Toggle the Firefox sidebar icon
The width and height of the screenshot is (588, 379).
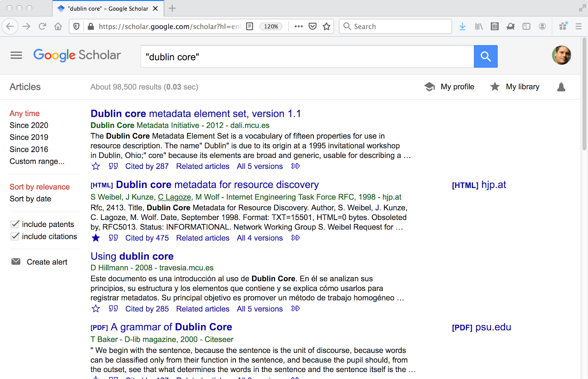click(x=526, y=26)
